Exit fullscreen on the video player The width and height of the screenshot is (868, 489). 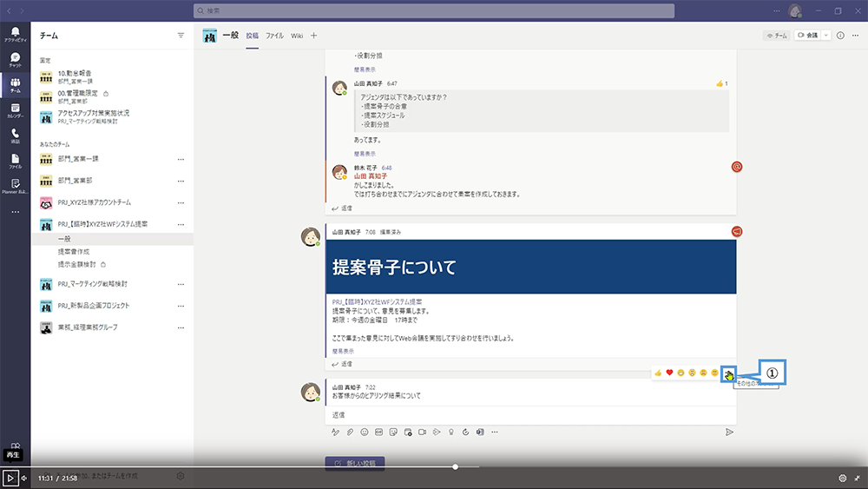coord(858,478)
